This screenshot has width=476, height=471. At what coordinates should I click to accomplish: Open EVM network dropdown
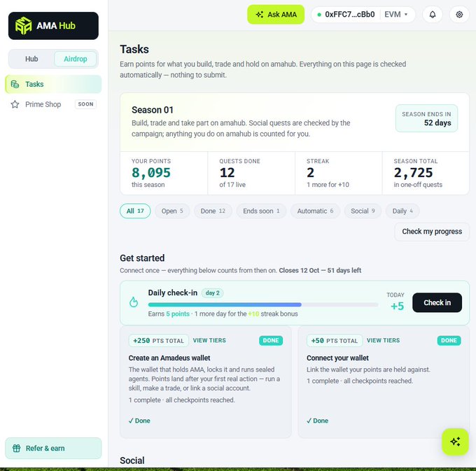[x=396, y=14]
